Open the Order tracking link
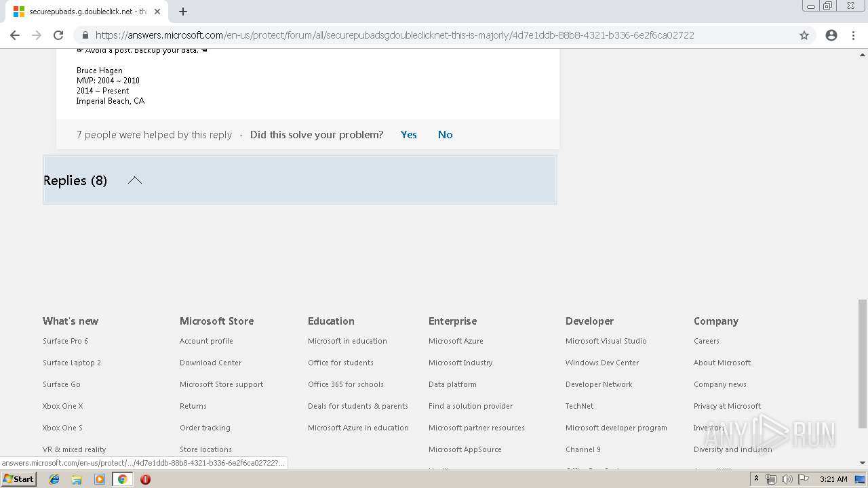Screen dimensions: 868x488 click(205, 428)
